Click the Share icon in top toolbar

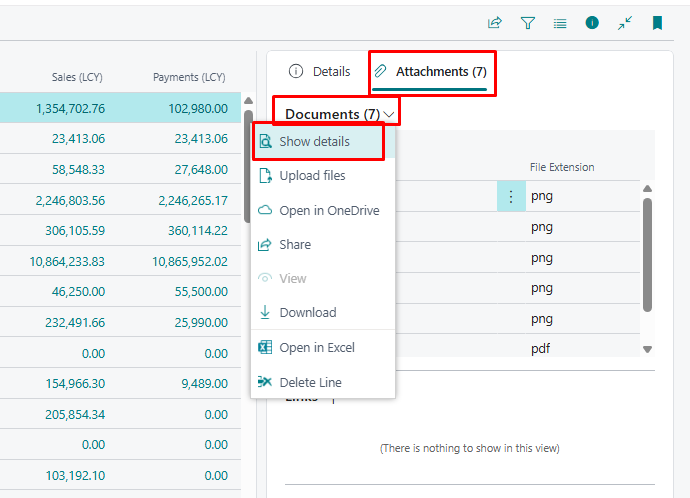tap(495, 22)
